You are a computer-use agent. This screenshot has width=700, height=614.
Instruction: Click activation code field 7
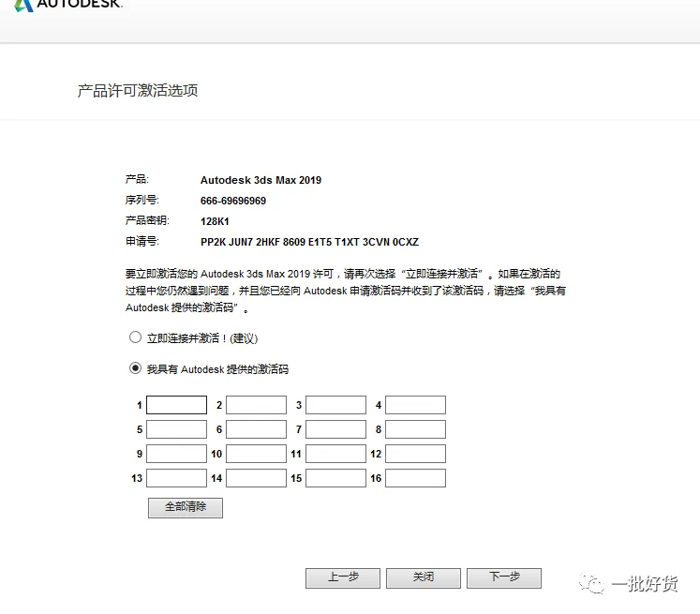pyautogui.click(x=335, y=429)
